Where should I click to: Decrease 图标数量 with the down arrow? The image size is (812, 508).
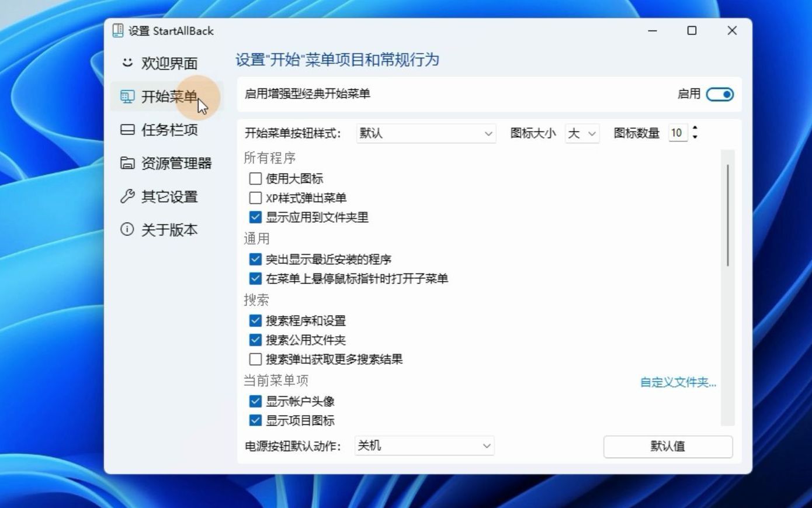pos(695,137)
